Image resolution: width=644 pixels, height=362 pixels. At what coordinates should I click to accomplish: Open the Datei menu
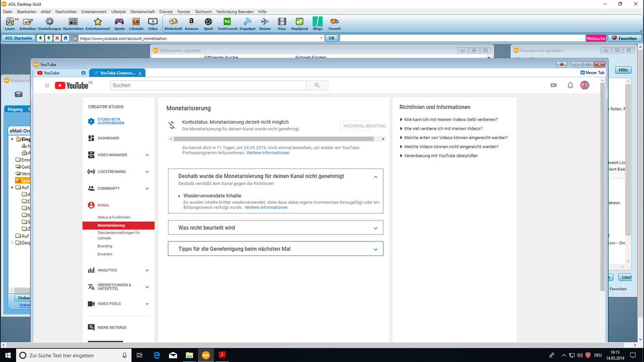coord(8,11)
